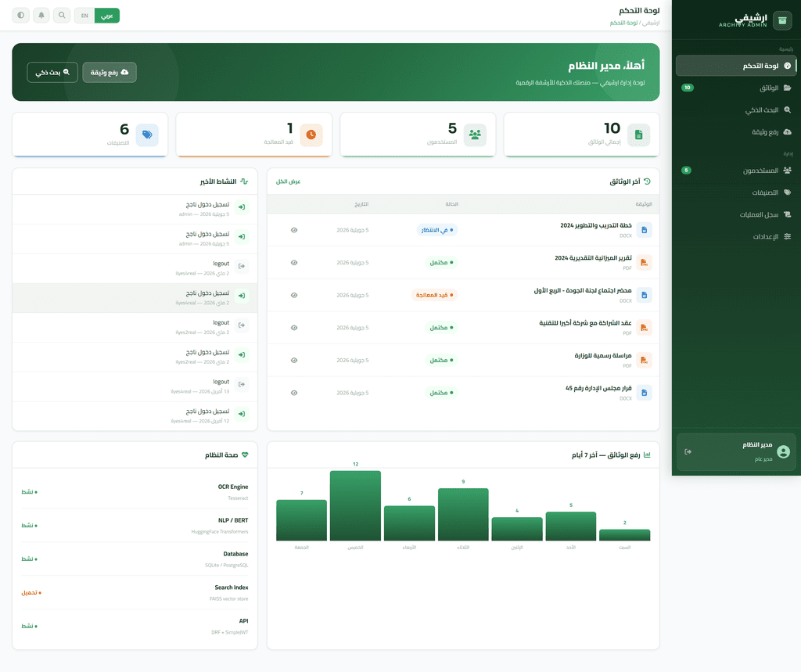
Task: Click the السبت bar with value 2
Action: 625,534
